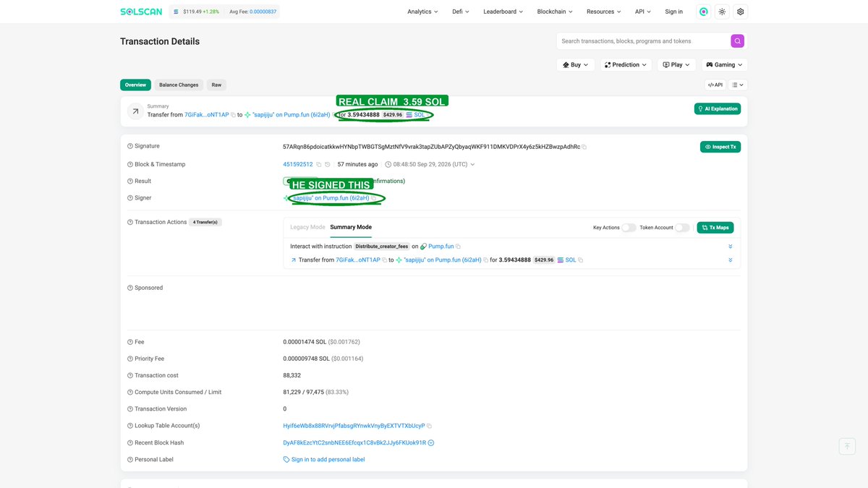Open the settings gear icon in header

[x=740, y=12]
